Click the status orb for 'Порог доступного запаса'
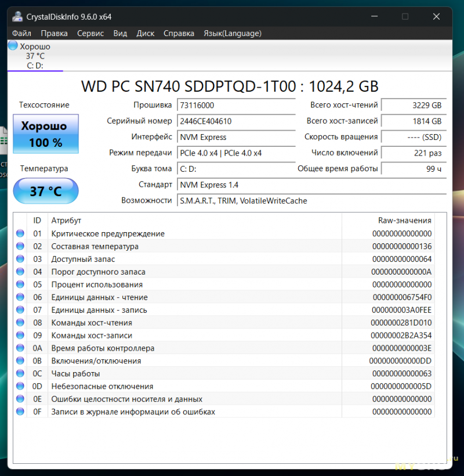This screenshot has width=464, height=476. [20, 272]
